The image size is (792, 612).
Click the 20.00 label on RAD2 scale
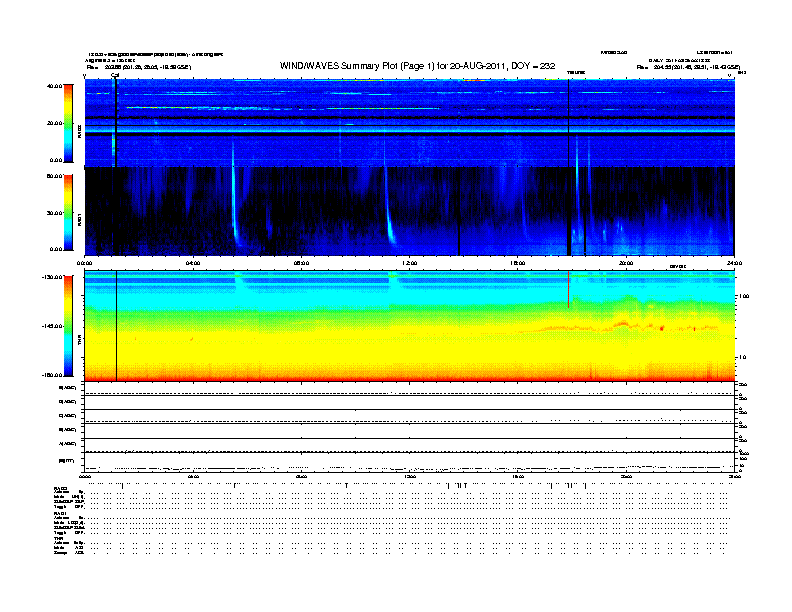[x=54, y=123]
